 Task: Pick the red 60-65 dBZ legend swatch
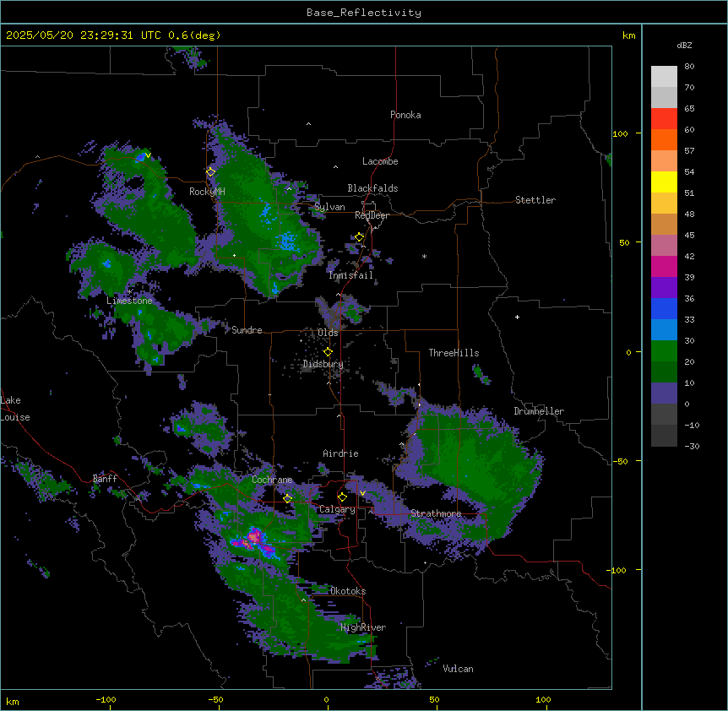[664, 119]
